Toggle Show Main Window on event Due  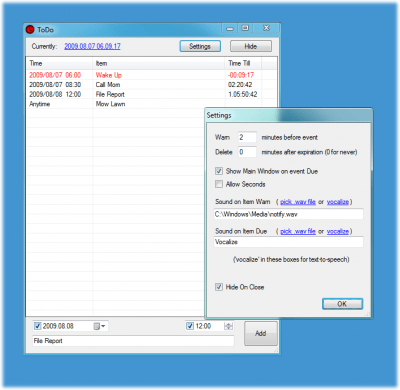(219, 171)
